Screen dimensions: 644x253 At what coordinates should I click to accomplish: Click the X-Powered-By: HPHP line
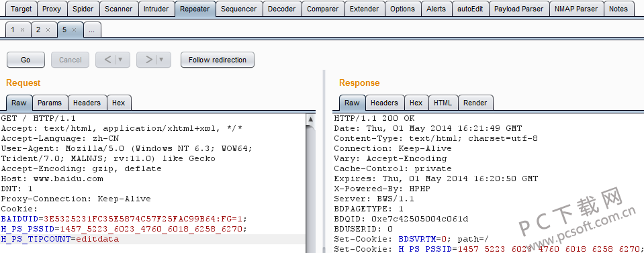point(382,189)
